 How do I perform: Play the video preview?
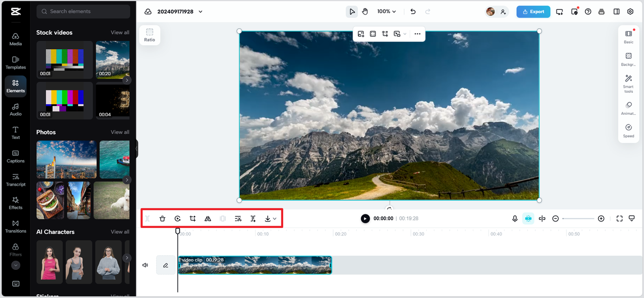pos(365,218)
